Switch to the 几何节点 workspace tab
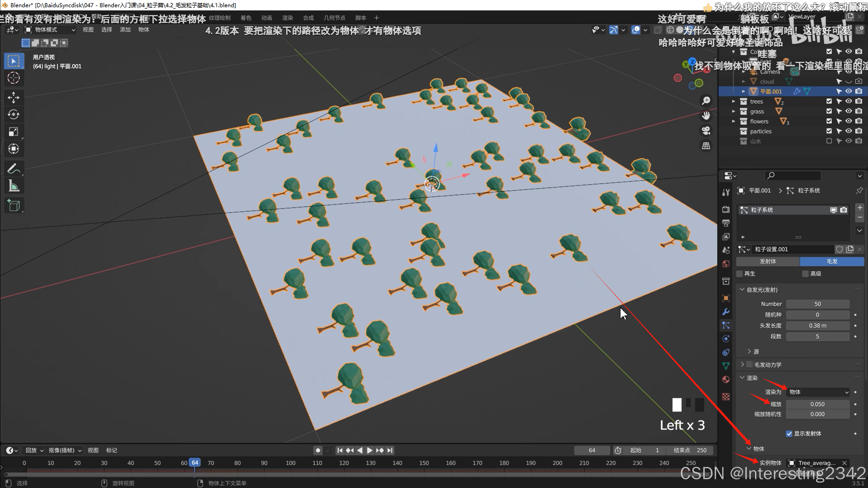Screen dimensions: 868x488 point(334,18)
